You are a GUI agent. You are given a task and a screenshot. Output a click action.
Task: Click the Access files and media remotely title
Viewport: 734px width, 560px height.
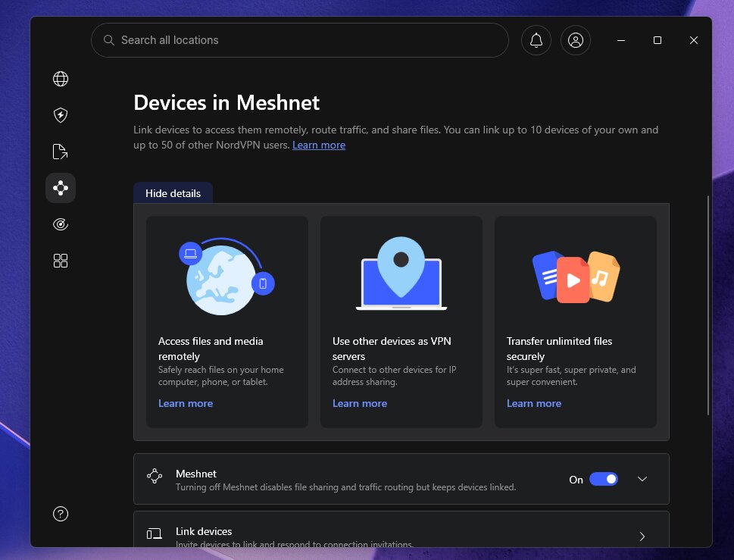point(211,349)
